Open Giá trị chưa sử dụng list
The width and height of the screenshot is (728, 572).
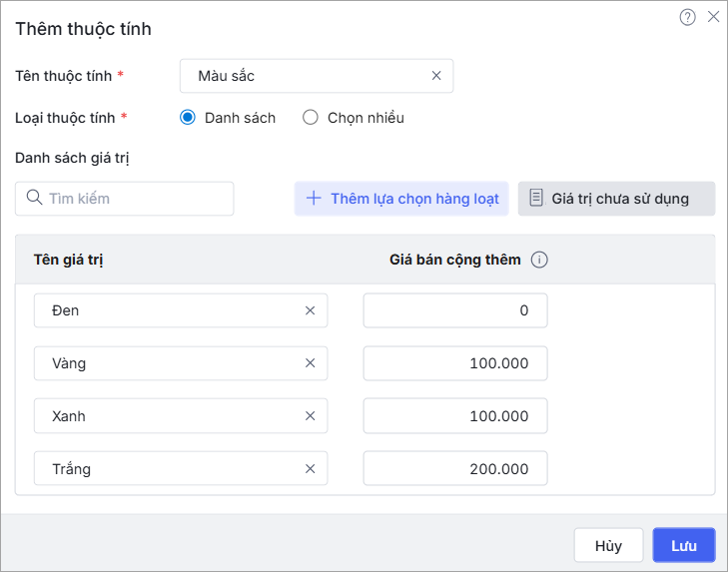616,199
